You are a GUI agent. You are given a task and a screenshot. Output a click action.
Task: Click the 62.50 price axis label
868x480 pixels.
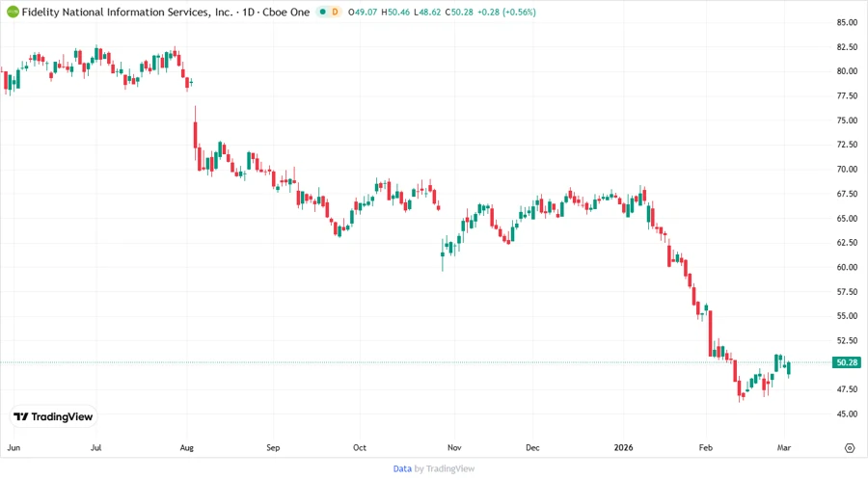[847, 243]
